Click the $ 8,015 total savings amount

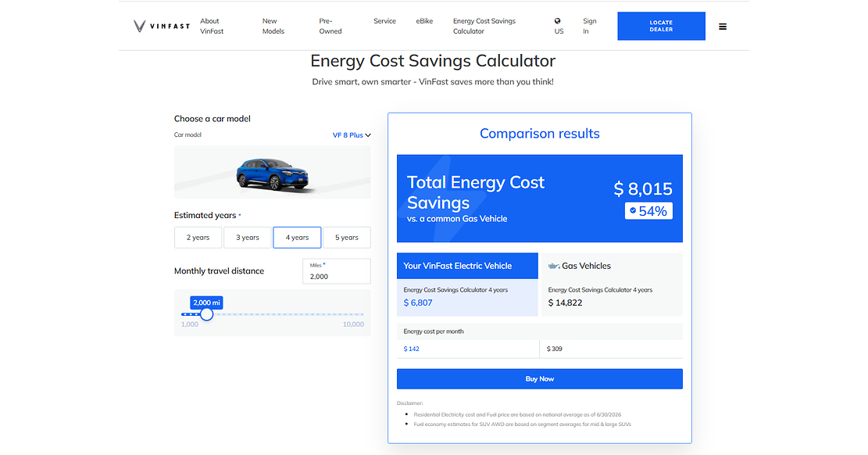[x=643, y=189]
